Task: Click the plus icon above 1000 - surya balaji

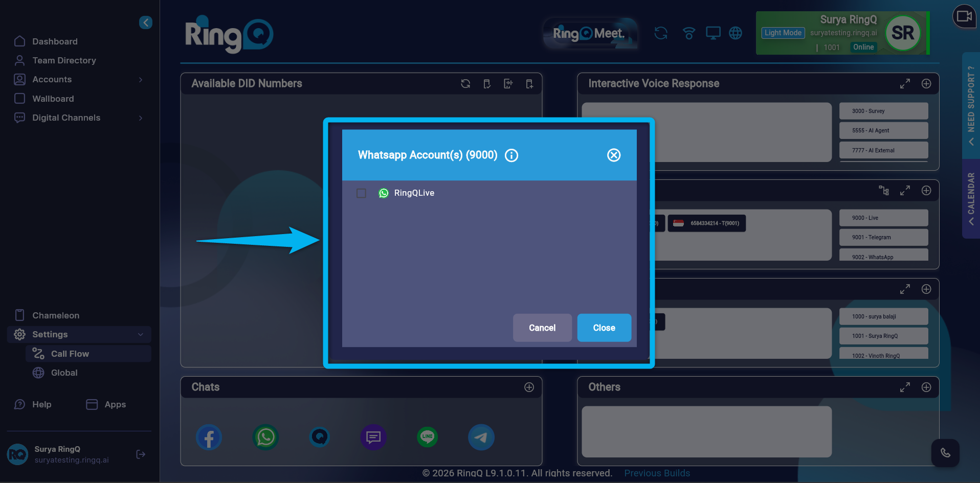Action: [x=926, y=289]
